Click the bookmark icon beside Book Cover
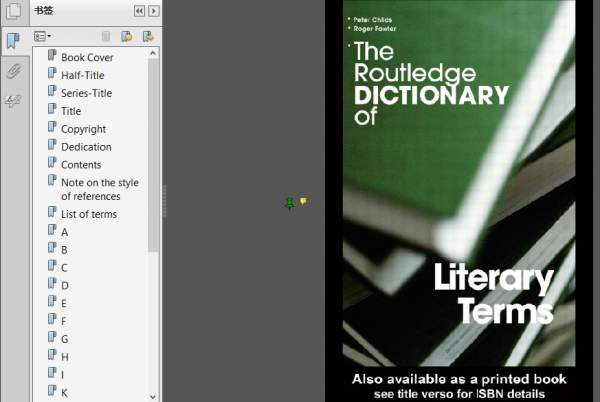The height and width of the screenshot is (402, 600). point(52,55)
